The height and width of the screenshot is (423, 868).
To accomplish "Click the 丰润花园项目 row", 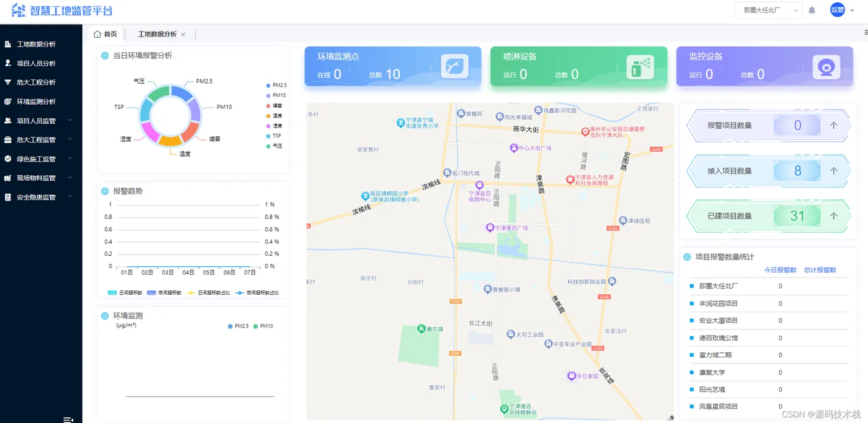I will [768, 303].
